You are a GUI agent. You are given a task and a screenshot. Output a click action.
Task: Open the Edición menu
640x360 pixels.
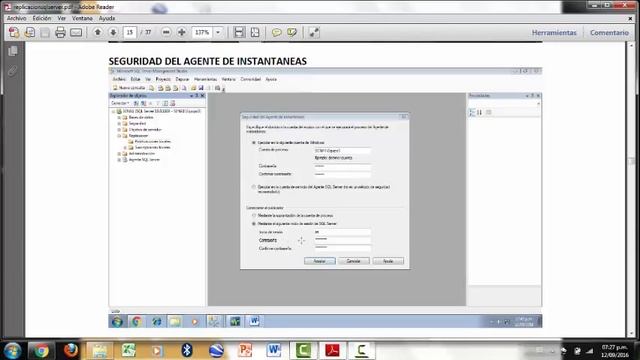[x=42, y=18]
